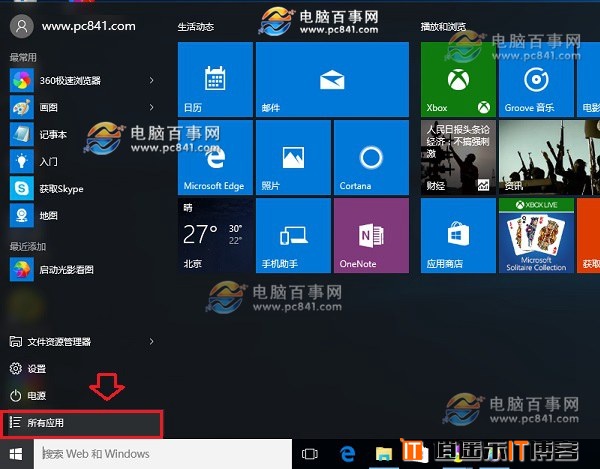600x469 pixels.
Task: Click the 播放和浏览 group header
Action: tap(443, 27)
